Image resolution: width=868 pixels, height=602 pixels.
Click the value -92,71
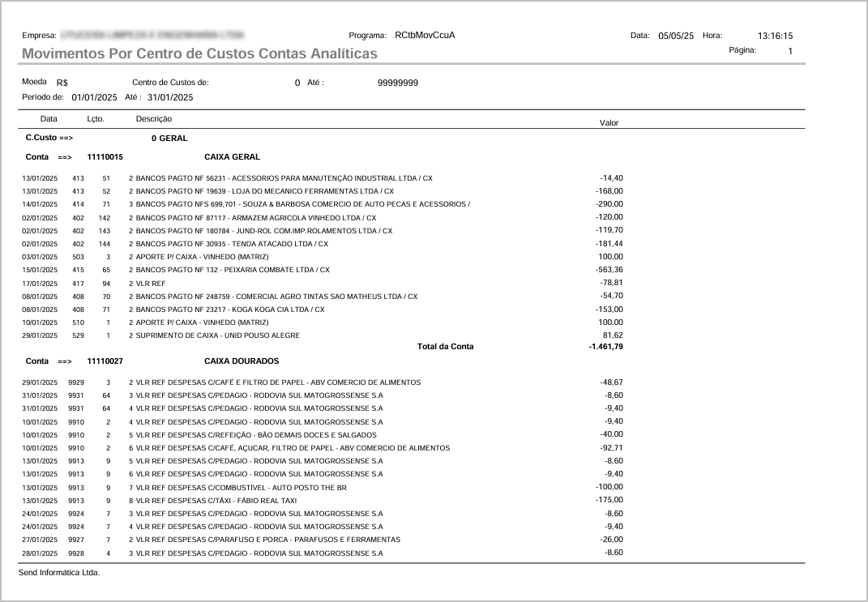pyautogui.click(x=612, y=447)
